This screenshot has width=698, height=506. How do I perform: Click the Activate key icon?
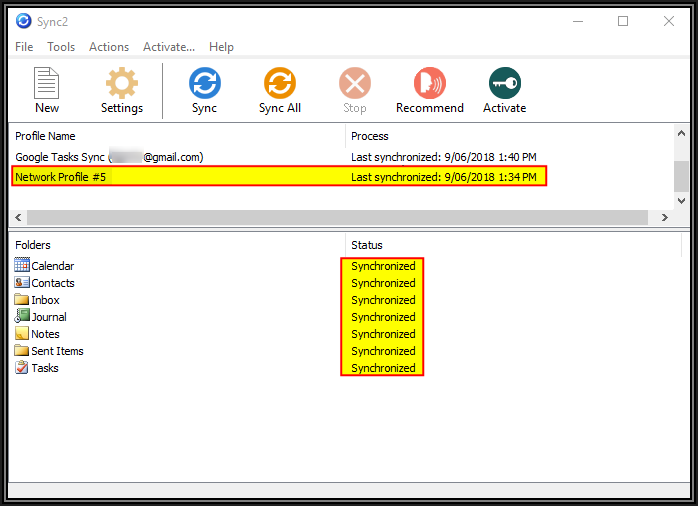[505, 83]
